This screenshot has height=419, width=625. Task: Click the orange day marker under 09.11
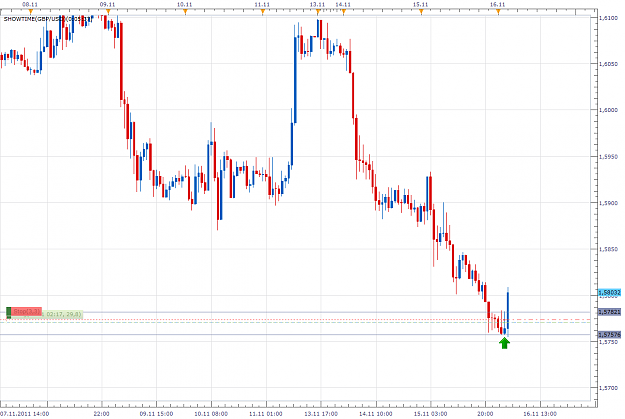coord(108,12)
